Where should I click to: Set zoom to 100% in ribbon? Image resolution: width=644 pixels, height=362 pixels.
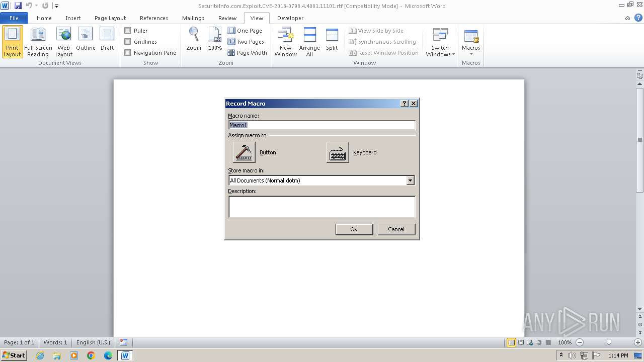(215, 39)
